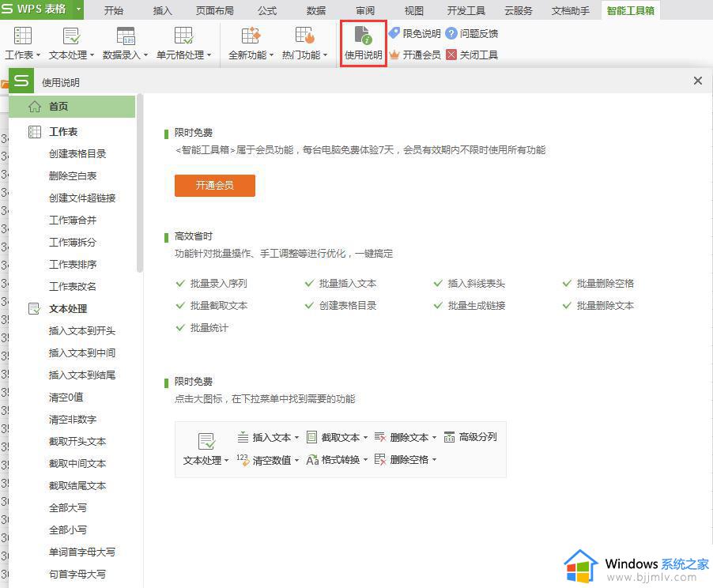Click 格式转换 Aa icon in preview
Image resolution: width=713 pixels, height=588 pixels.
(312, 460)
